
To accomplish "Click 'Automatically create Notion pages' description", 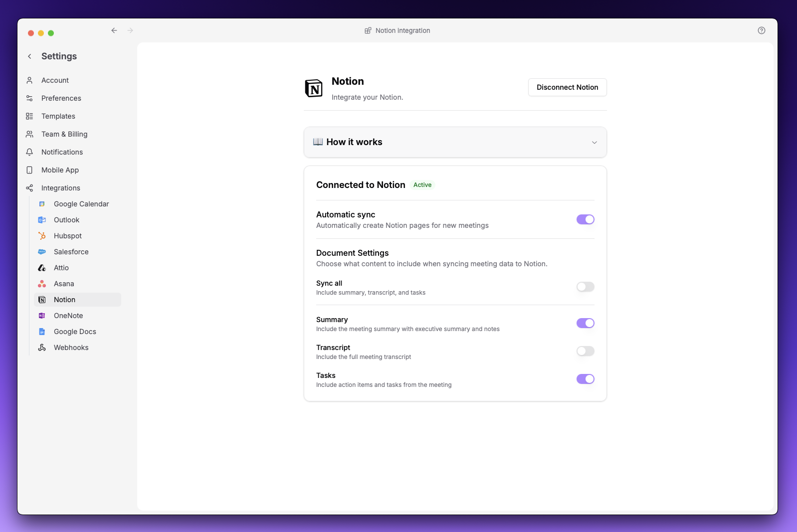I will click(x=402, y=225).
